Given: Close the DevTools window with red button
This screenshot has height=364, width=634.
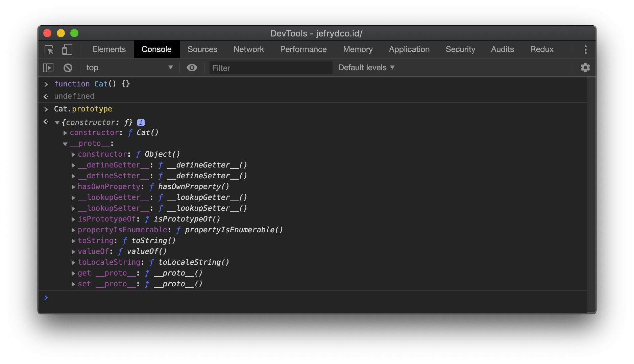Looking at the screenshot, I should (47, 33).
